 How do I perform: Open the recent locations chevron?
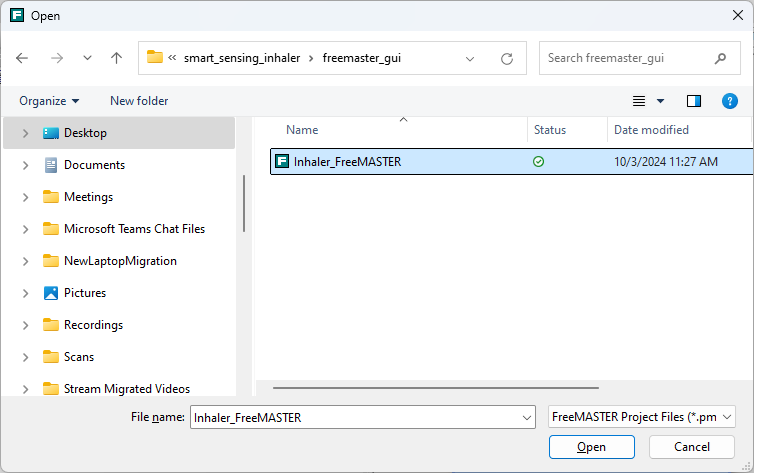click(87, 58)
